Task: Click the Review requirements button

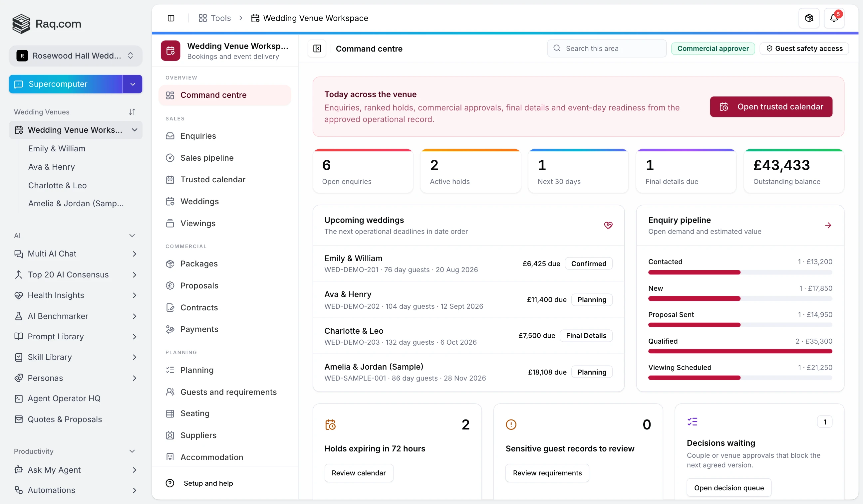Action: pyautogui.click(x=547, y=472)
